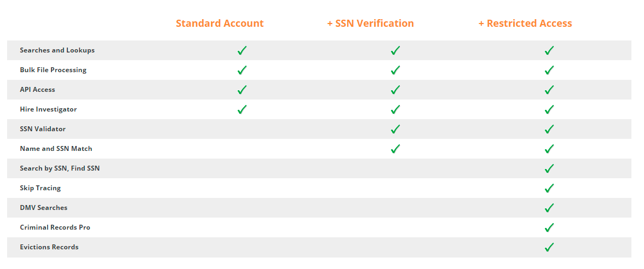The image size is (644, 269).
Task: Click Restricted Access checkmark for DMV Searches
Action: tap(549, 208)
